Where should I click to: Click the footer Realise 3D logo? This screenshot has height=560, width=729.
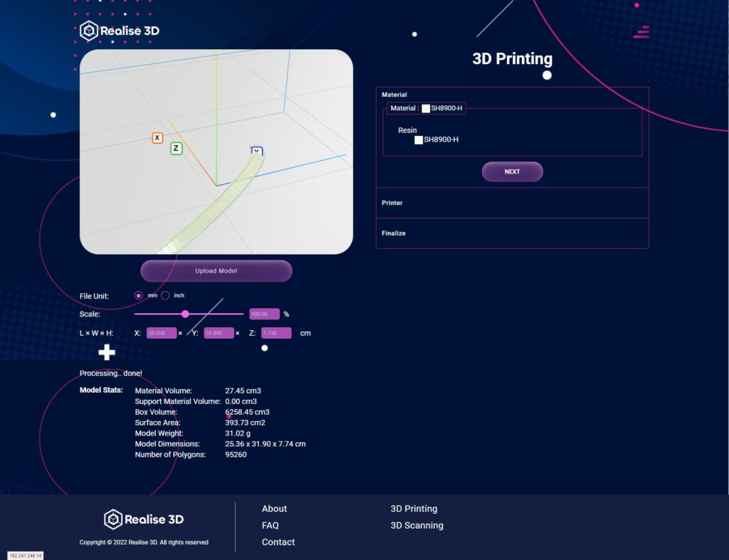pyautogui.click(x=144, y=519)
